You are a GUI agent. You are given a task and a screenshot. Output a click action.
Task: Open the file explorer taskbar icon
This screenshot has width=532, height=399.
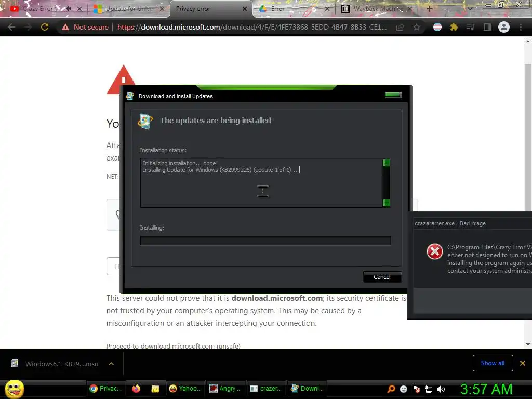[x=155, y=389]
